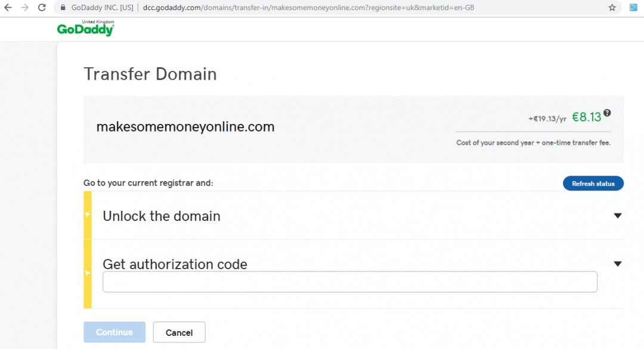Image resolution: width=644 pixels, height=349 pixels.
Task: Click inside the authorization code input field
Action: coord(349,281)
